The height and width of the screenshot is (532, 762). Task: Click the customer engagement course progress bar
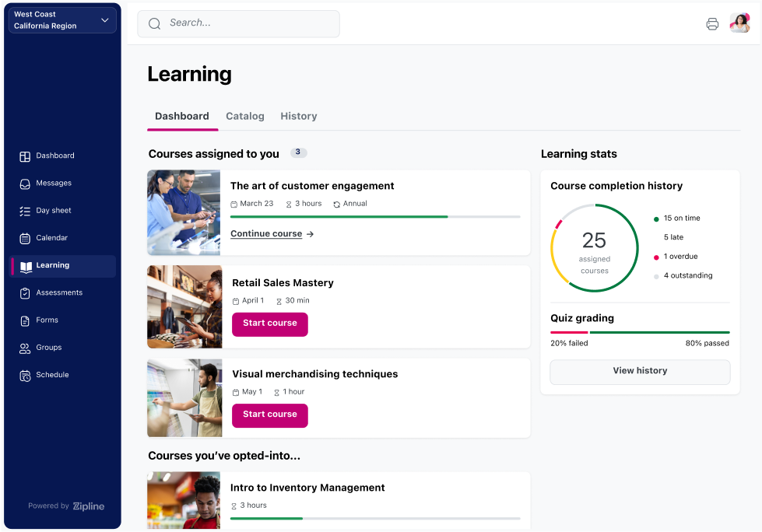tap(375, 217)
